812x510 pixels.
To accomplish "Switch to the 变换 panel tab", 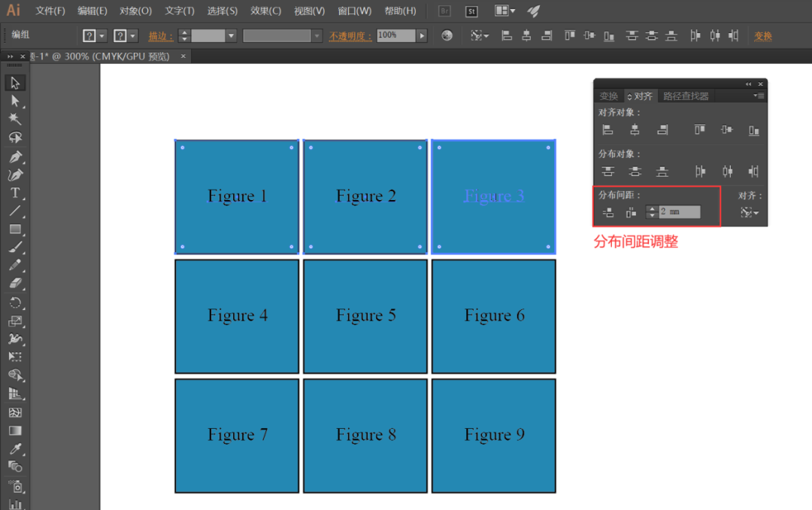I will 608,96.
